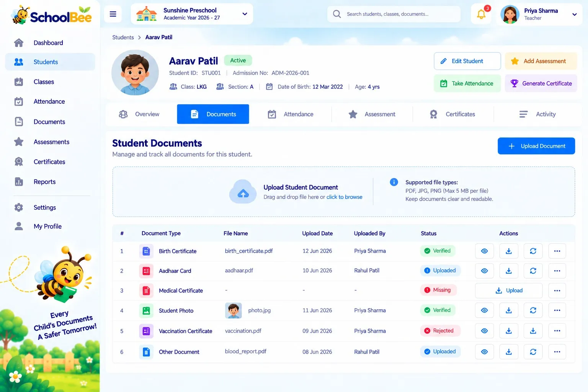
Task: Open Classes in sidebar
Action: [50, 82]
